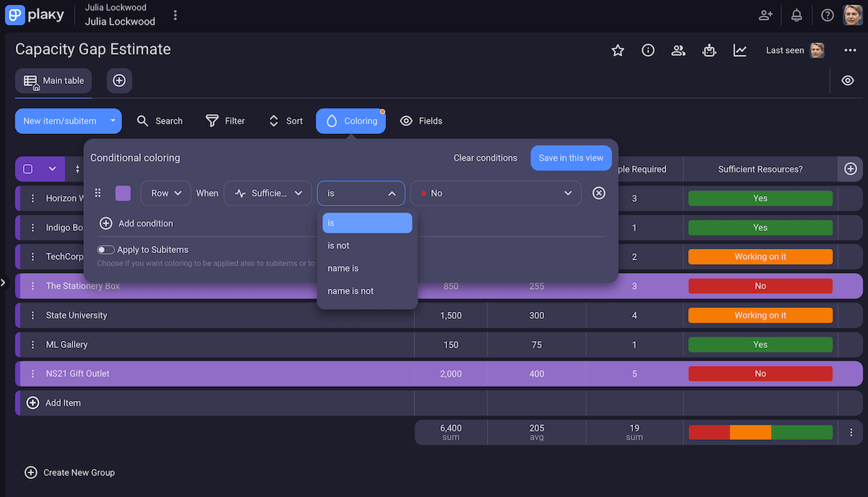
Task: Click the Save in this view button
Action: tap(571, 158)
